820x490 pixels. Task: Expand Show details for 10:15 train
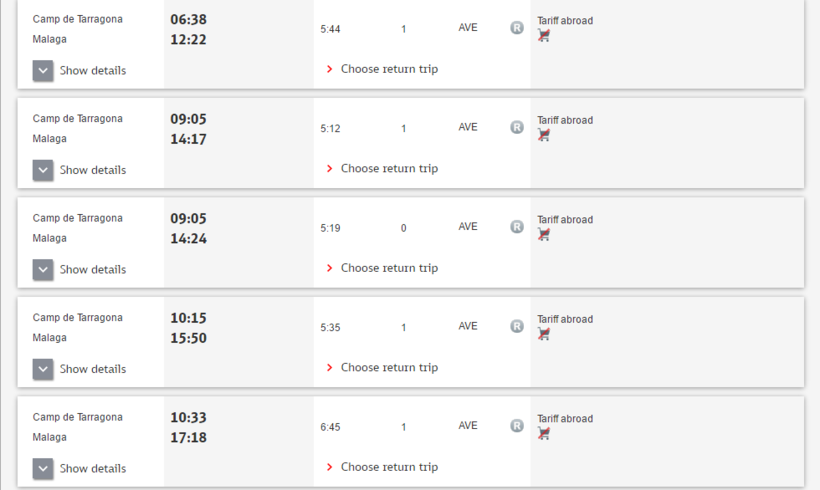pos(43,369)
